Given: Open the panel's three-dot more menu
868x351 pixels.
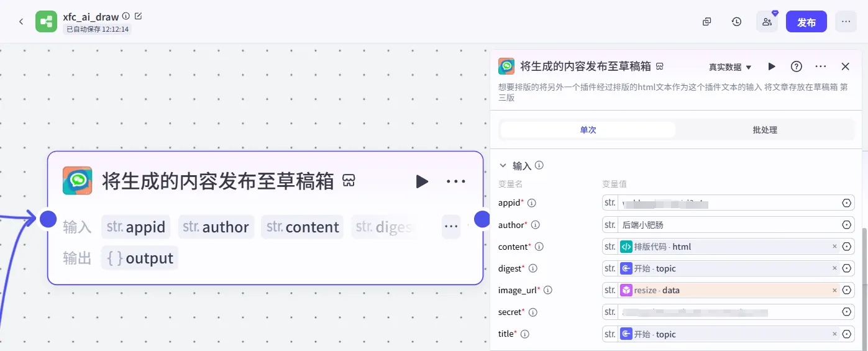Looking at the screenshot, I should click(821, 66).
